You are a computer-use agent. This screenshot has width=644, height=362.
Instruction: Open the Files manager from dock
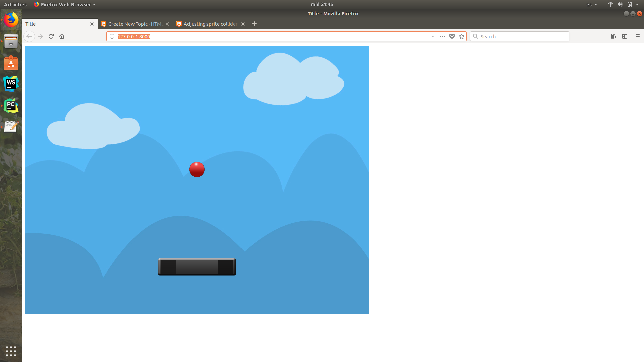11,42
